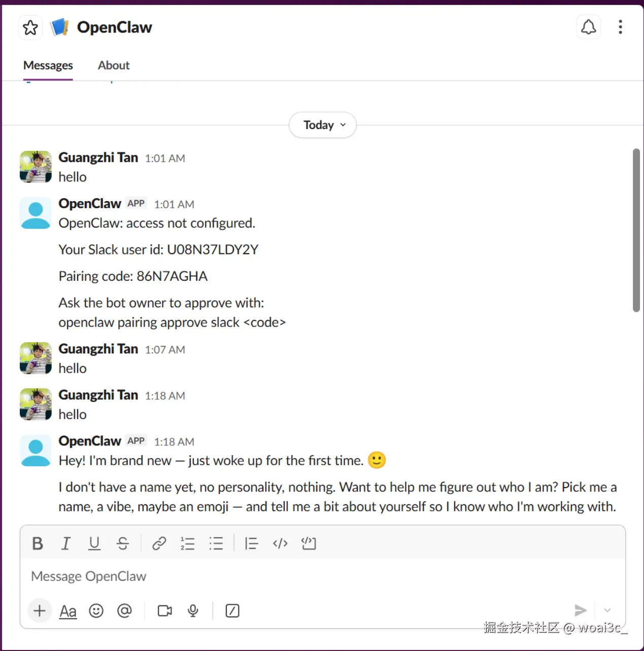Click the Message OpenClaw input field
Screen dimensions: 644x651
[323, 576]
